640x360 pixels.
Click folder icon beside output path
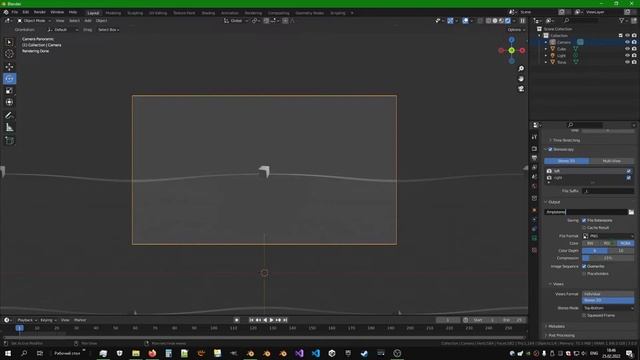pyautogui.click(x=631, y=212)
